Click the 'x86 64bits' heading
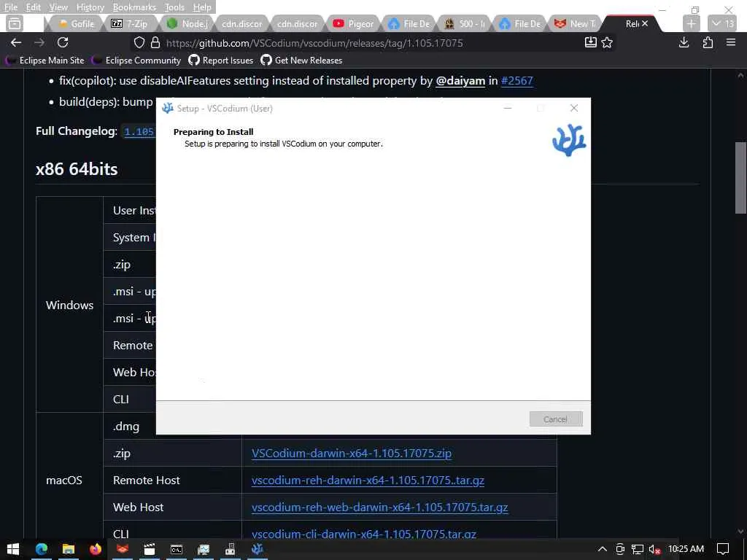747x560 pixels. pos(77,169)
